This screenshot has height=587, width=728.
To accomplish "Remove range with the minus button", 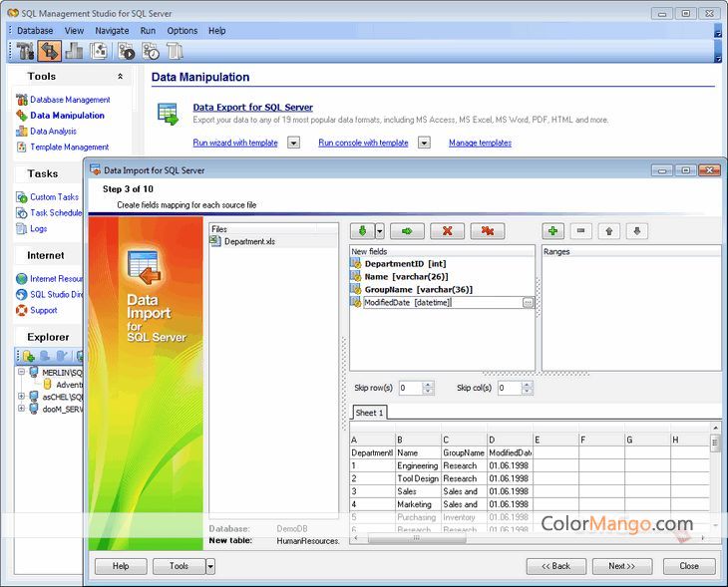I will click(x=580, y=231).
